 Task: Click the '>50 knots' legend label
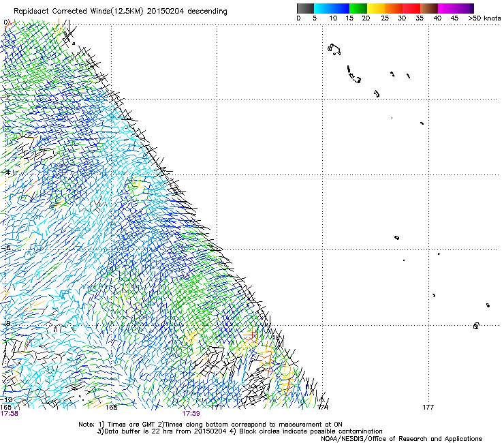click(484, 18)
